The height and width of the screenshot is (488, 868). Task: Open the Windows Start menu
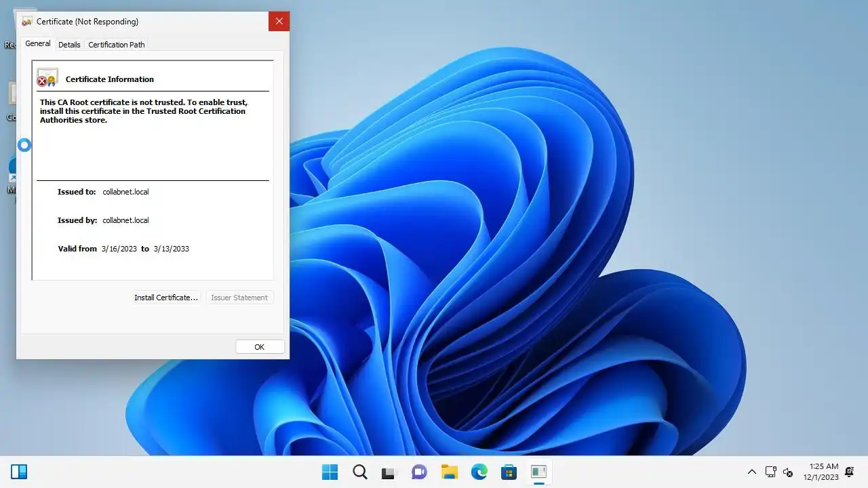330,472
